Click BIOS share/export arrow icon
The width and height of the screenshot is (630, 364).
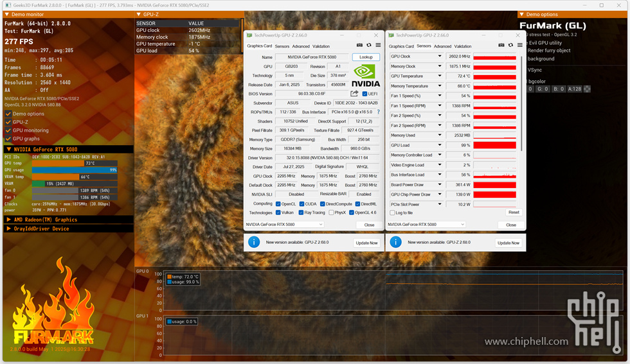coord(354,94)
